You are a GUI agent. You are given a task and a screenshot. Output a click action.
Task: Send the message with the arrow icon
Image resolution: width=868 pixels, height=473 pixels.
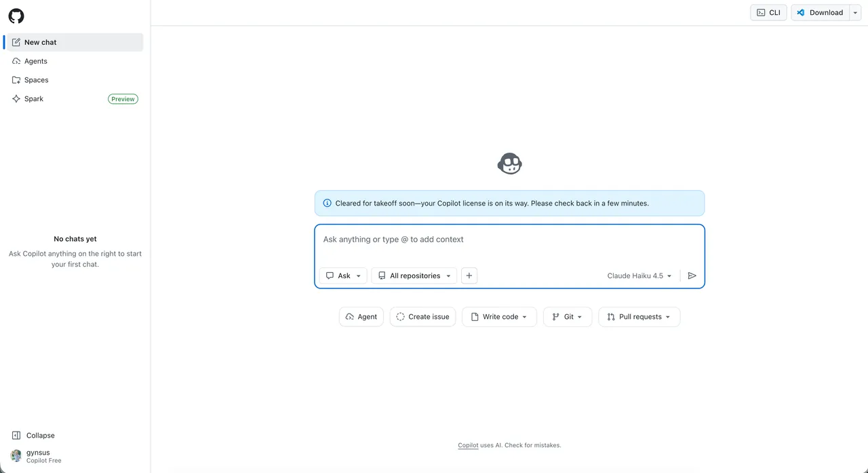tap(692, 276)
